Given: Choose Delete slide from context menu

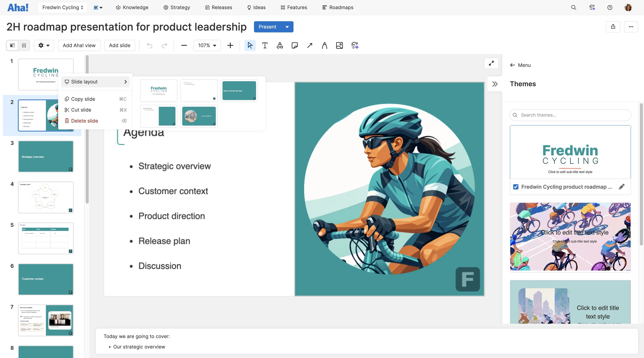Looking at the screenshot, I should pos(84,121).
